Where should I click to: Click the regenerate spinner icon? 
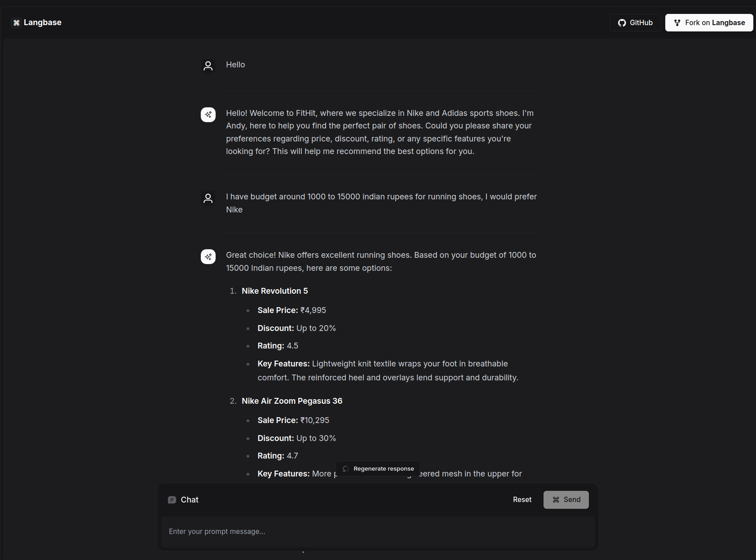point(345,469)
